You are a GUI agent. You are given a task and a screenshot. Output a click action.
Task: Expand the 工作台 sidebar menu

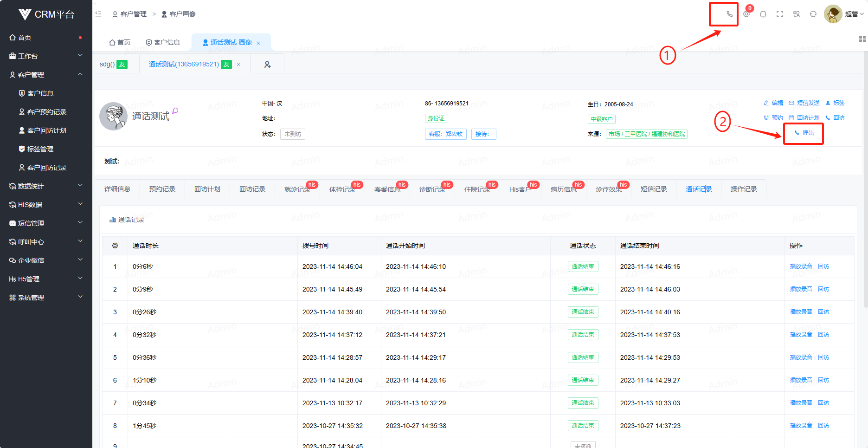(x=46, y=56)
